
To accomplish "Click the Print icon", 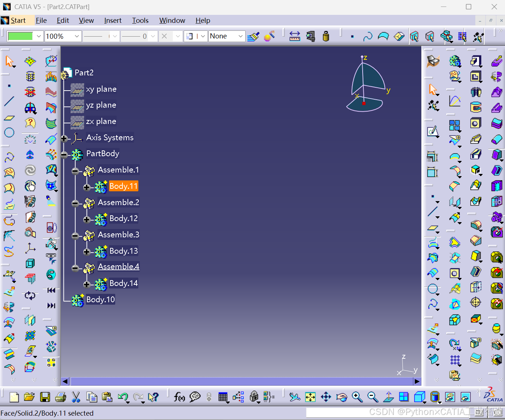I will (x=60, y=397).
